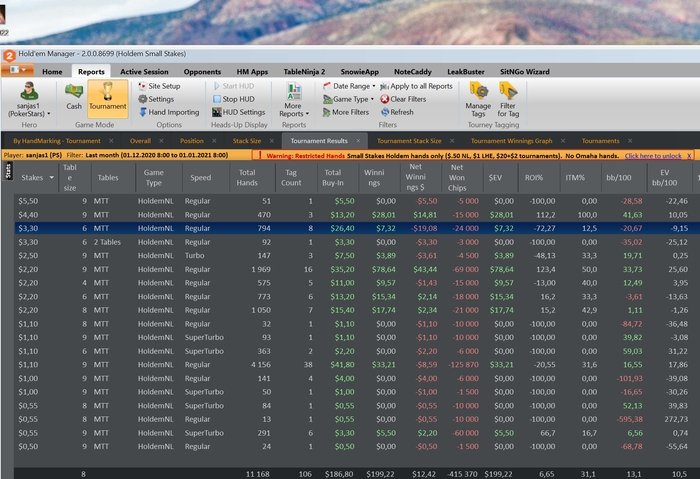
Task: Open Site Setup options
Action: [159, 86]
